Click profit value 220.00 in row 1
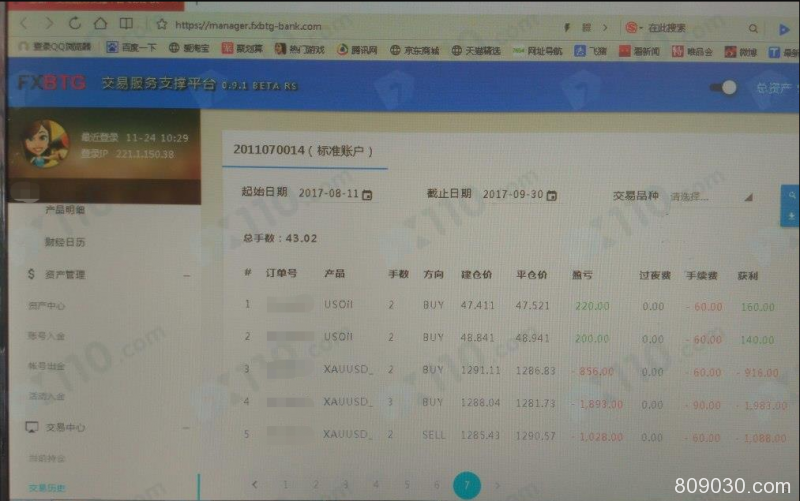The height and width of the screenshot is (501, 800). (592, 306)
